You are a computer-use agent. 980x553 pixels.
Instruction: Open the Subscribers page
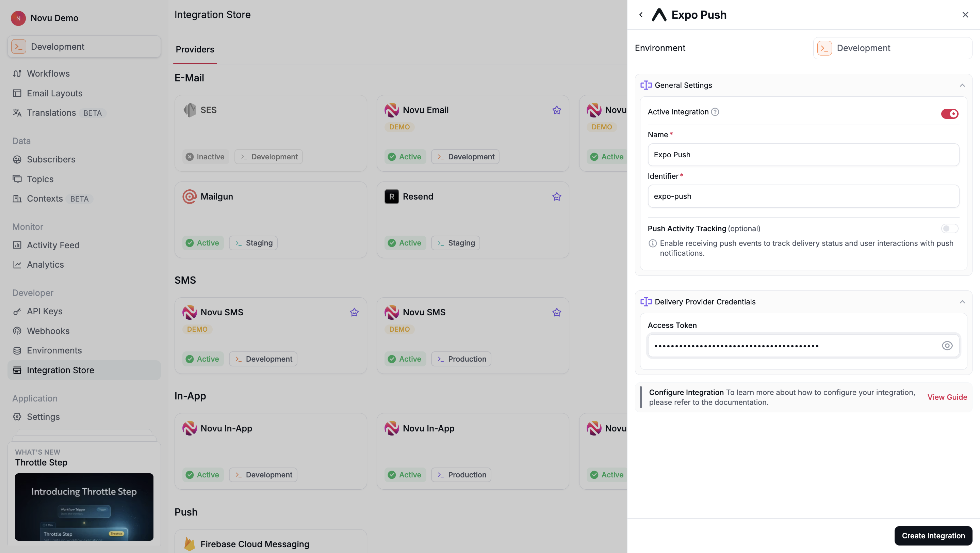(x=51, y=159)
